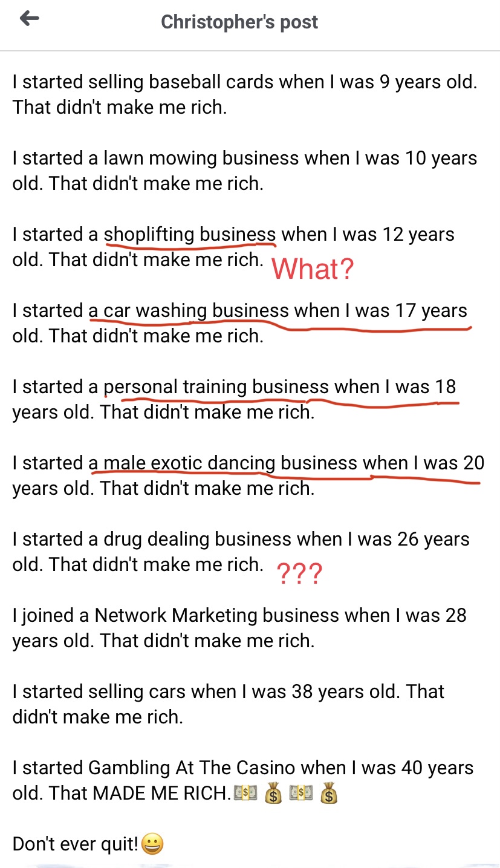The height and width of the screenshot is (868, 500).
Task: Click the grinning face emoji after Don't ever quit
Action: pos(152,844)
